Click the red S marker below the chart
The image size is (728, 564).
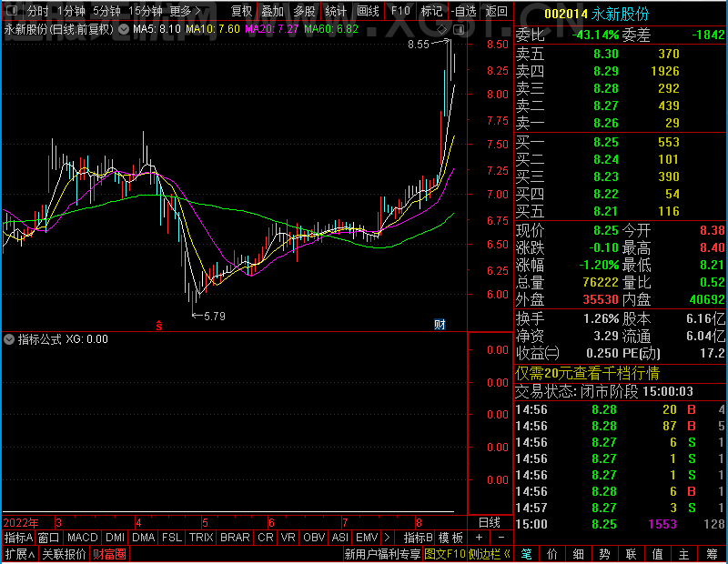[158, 326]
